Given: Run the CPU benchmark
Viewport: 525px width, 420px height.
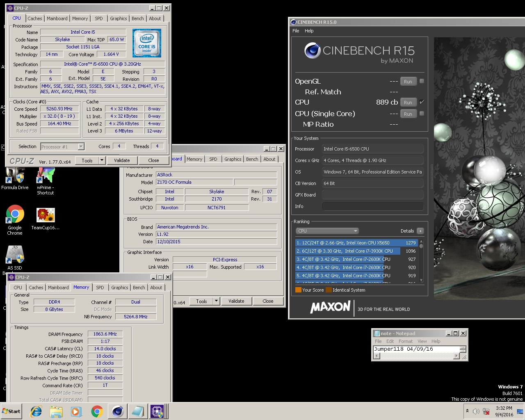Looking at the screenshot, I should point(408,102).
